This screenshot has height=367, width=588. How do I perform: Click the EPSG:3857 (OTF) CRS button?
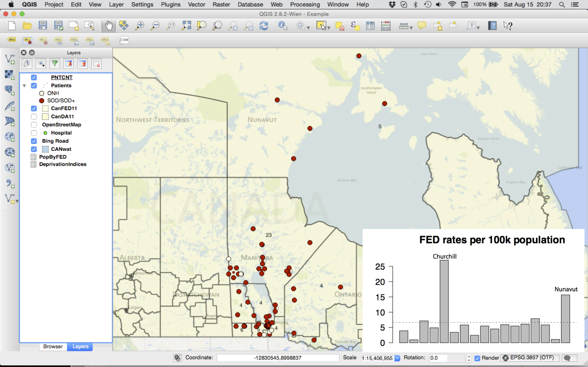coord(529,358)
